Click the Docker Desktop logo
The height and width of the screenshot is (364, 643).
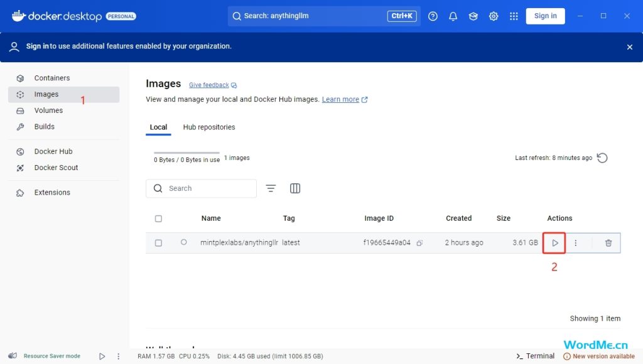(x=57, y=16)
